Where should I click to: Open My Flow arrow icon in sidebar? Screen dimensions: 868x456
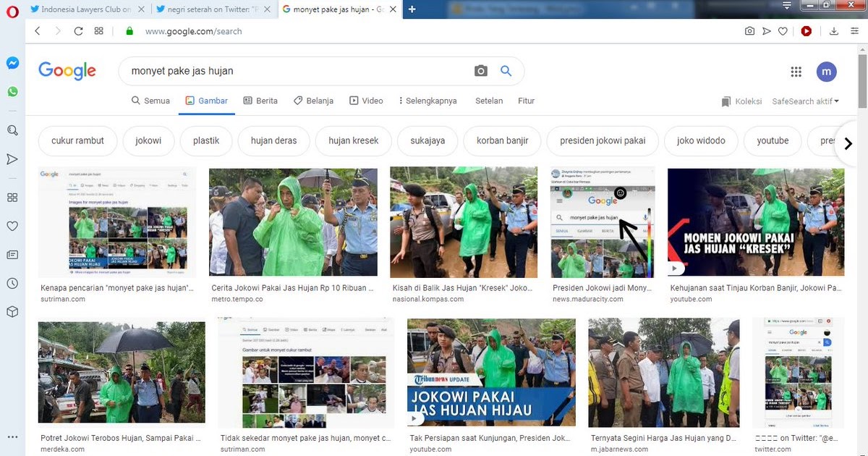[12, 159]
